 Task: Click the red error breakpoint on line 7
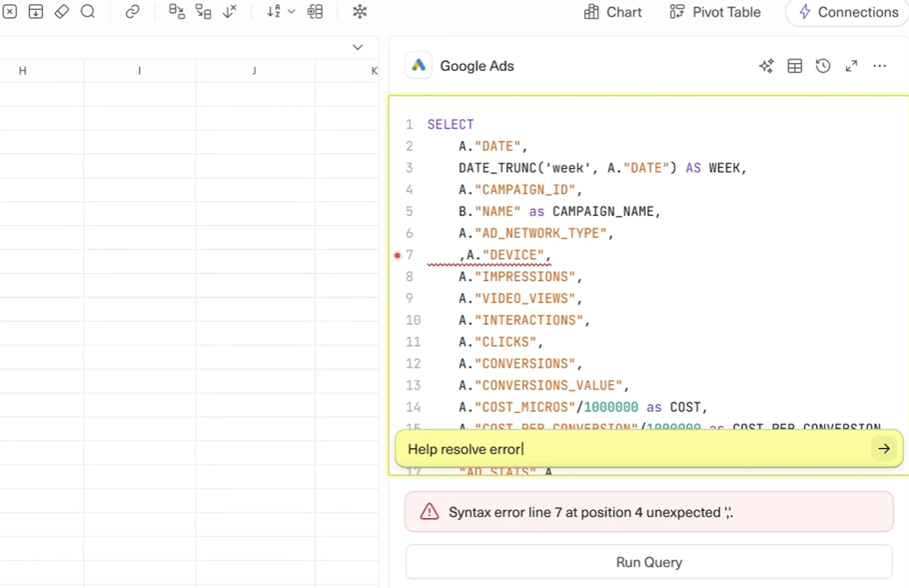pos(398,255)
